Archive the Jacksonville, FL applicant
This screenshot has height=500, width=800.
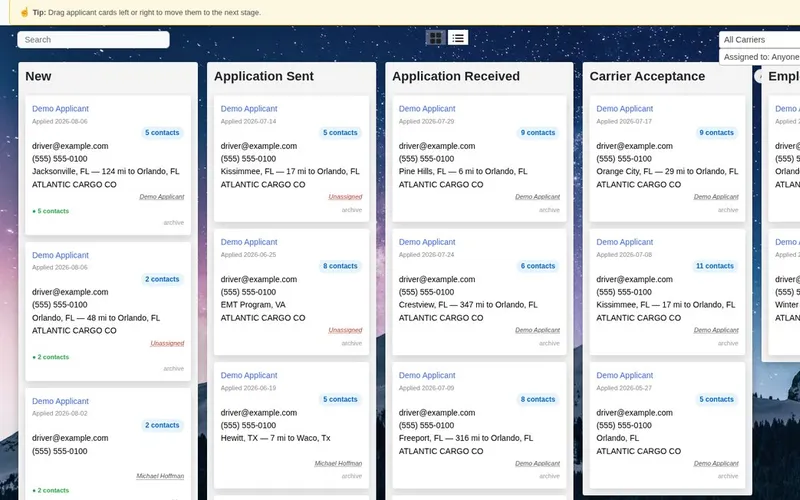(x=173, y=222)
